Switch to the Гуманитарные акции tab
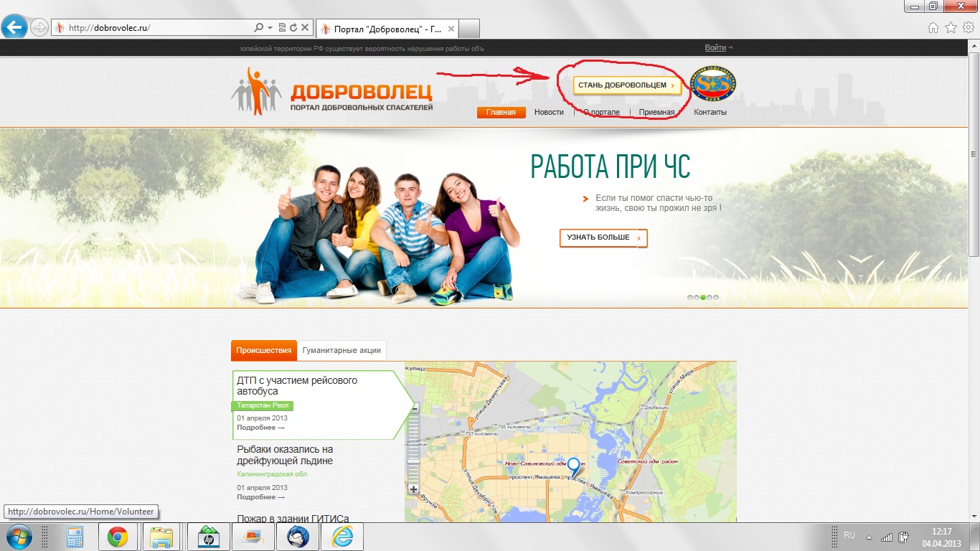The width and height of the screenshot is (980, 551). point(341,351)
